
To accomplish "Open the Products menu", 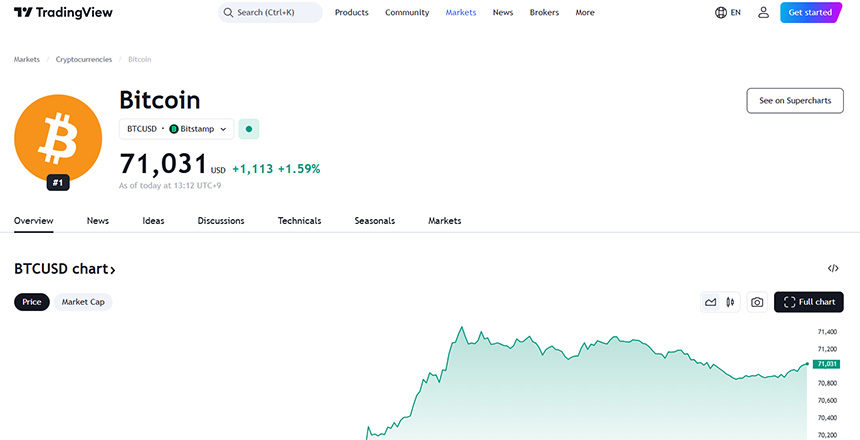I will (352, 13).
